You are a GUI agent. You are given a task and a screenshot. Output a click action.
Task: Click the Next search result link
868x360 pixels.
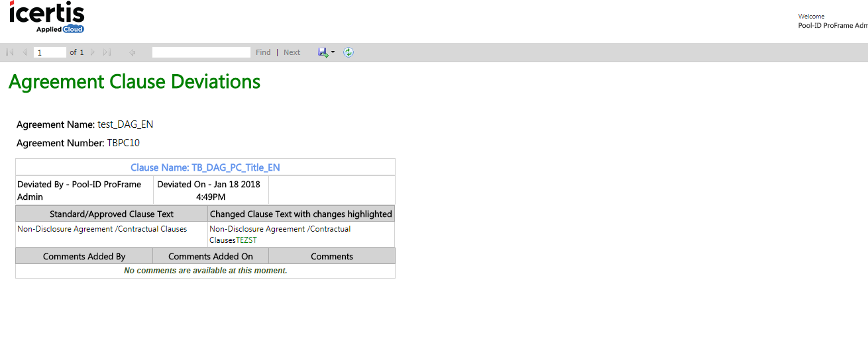[x=292, y=52]
